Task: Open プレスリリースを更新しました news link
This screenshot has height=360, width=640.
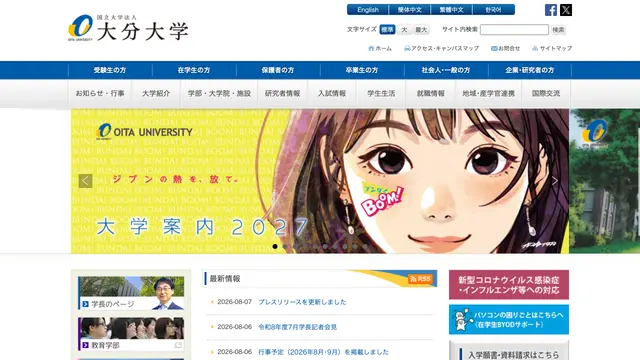Action: (302, 302)
